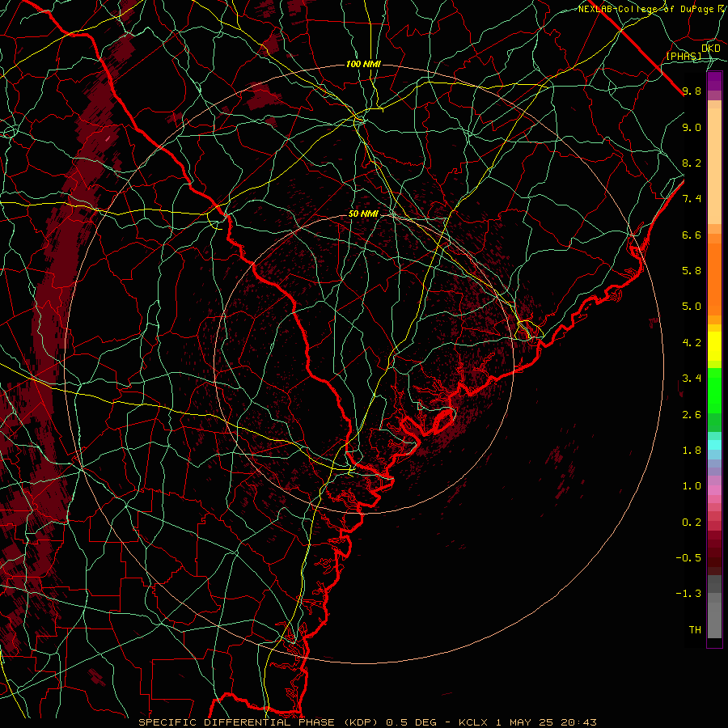Click the [PHAS] label above the color scale

tap(684, 56)
